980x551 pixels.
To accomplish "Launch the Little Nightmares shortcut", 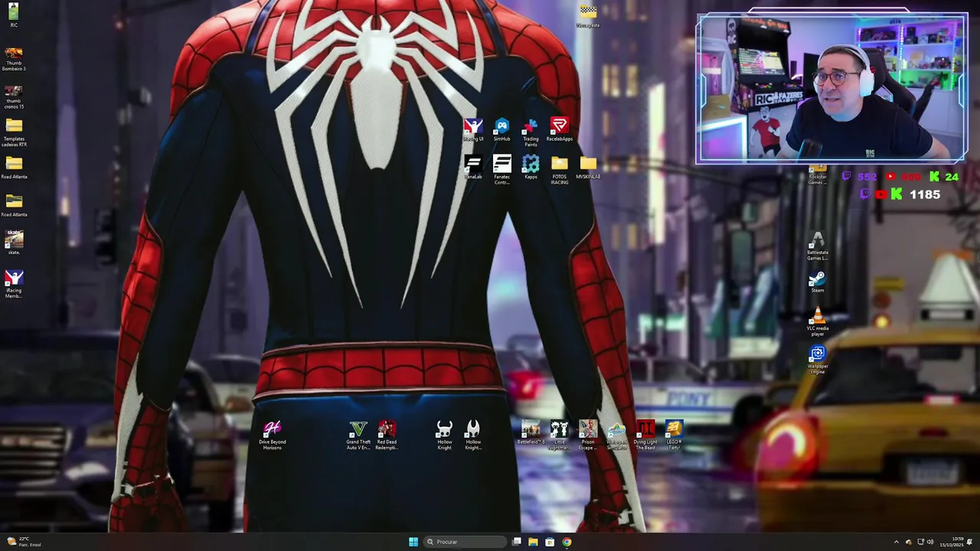I will [560, 435].
